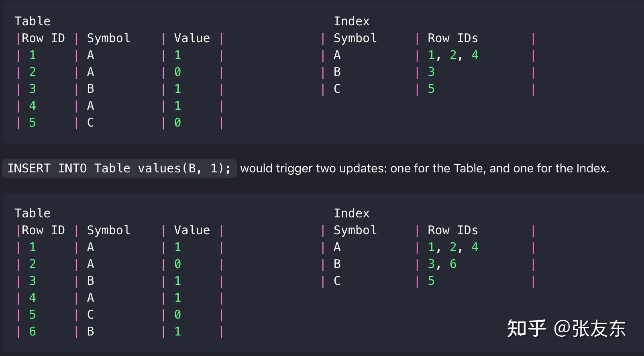Click the inline INSERT INTO Table code snippet
Screen dimensions: 644x356
click(119, 168)
